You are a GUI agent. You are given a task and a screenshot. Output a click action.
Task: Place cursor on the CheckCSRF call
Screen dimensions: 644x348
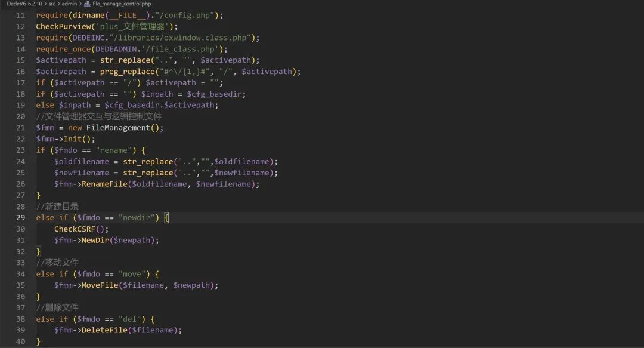point(75,229)
